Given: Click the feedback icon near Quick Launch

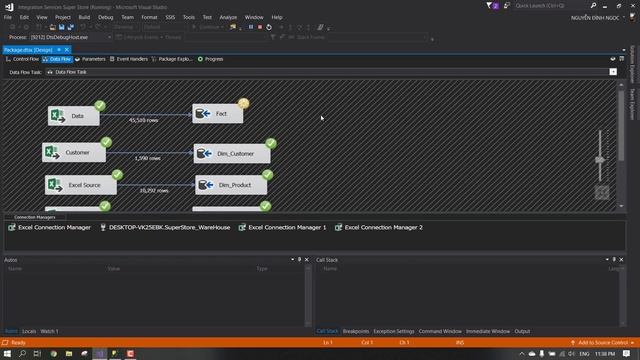Looking at the screenshot, I should pyautogui.click(x=507, y=6).
